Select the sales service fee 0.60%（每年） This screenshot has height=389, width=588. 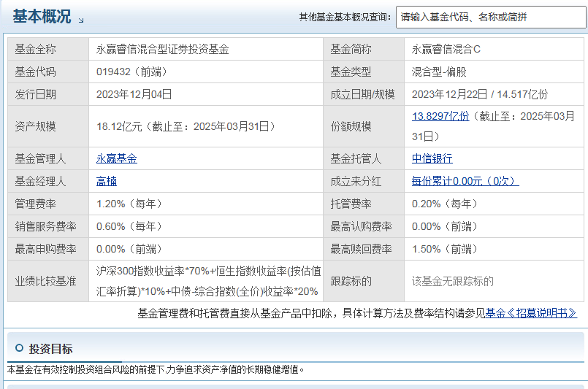[x=129, y=226]
